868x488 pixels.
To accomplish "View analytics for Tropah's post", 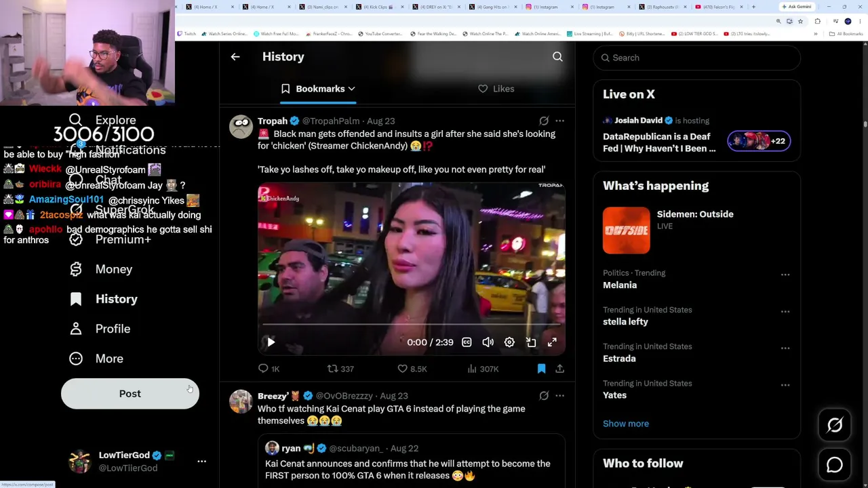I will click(483, 369).
